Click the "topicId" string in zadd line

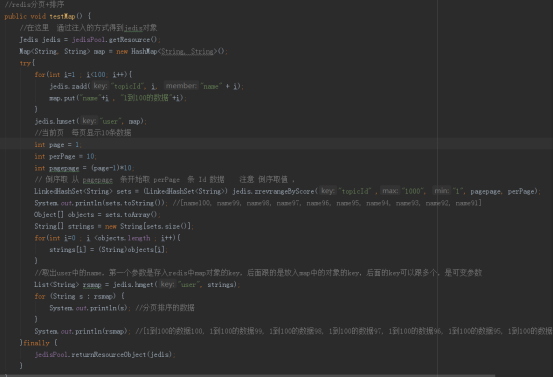point(128,86)
